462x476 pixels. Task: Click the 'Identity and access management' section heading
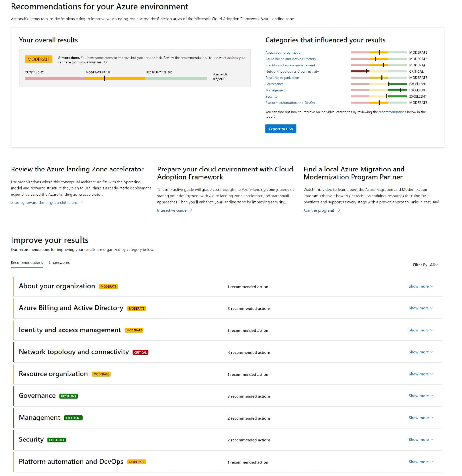(x=70, y=330)
